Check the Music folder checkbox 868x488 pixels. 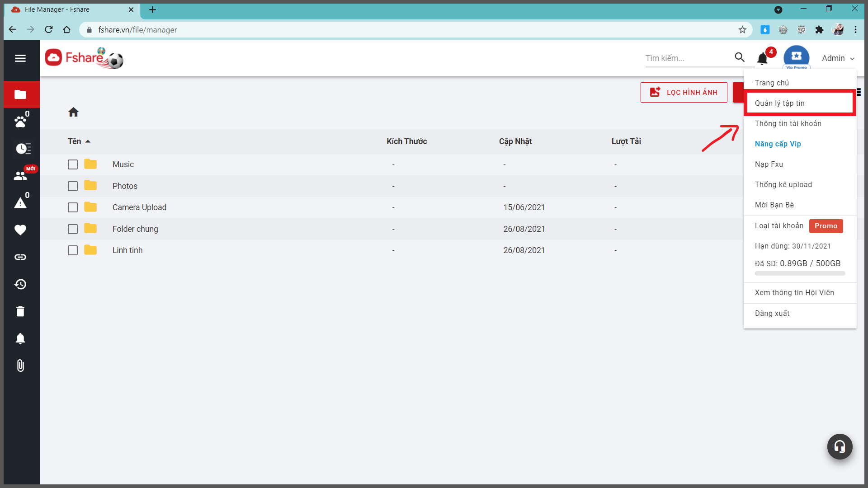click(x=73, y=164)
